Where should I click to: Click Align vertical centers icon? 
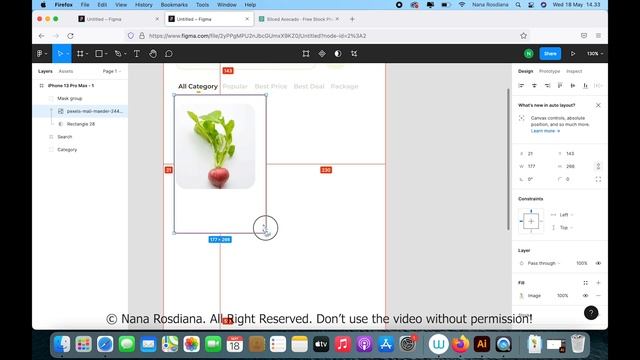coord(573,85)
